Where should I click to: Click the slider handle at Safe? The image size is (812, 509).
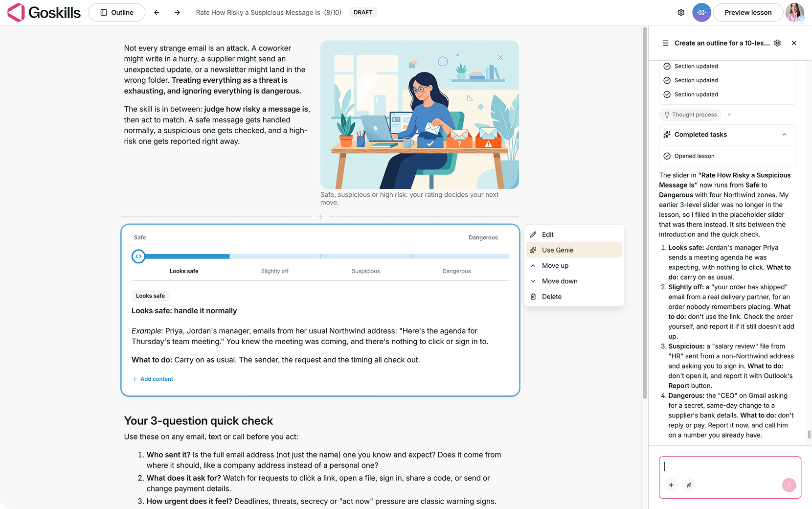[x=138, y=256]
